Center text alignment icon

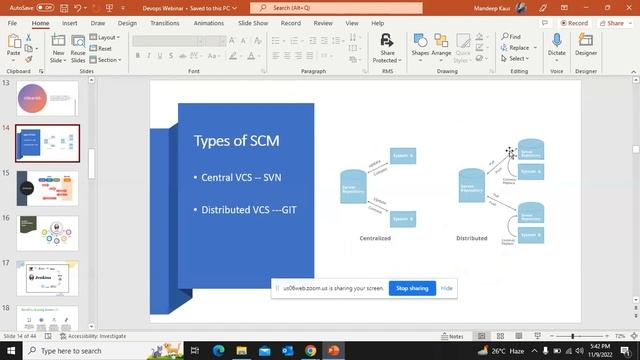click(x=287, y=56)
